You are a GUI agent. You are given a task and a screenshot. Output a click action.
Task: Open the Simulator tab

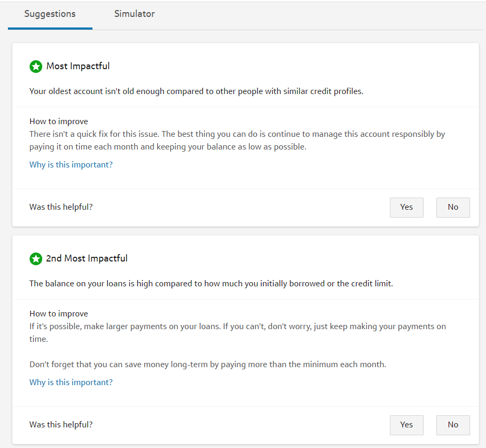(x=134, y=14)
